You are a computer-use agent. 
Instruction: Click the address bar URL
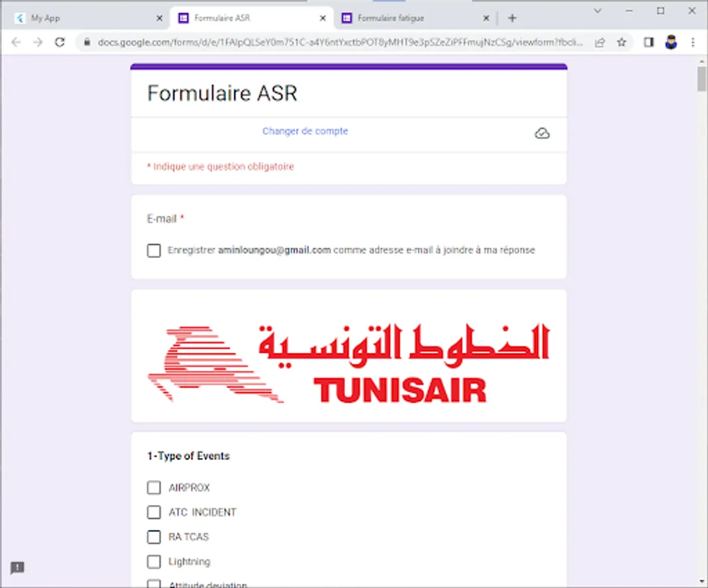340,42
